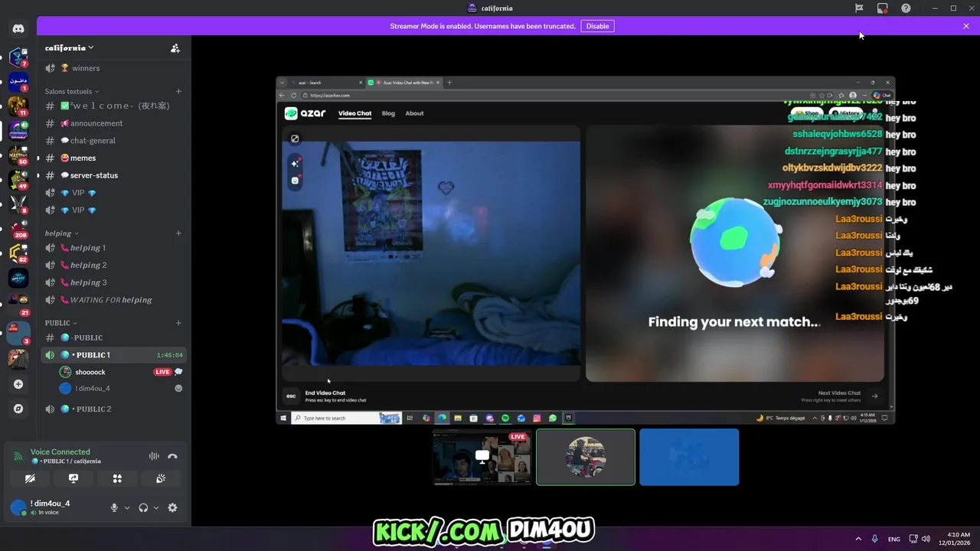Image resolution: width=980 pixels, height=551 pixels.
Task: Turn on camera in voice panel
Action: coord(30,478)
